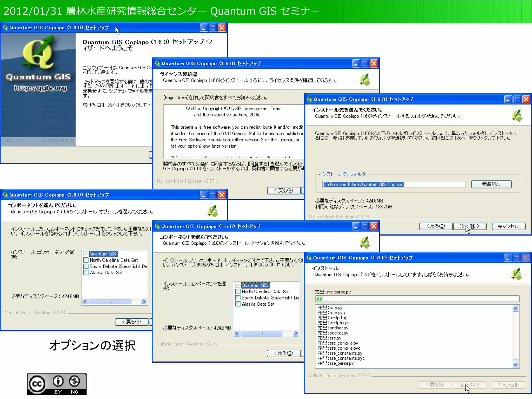Check South Dakota (Spearfish) in the lower-left components window

[86, 266]
